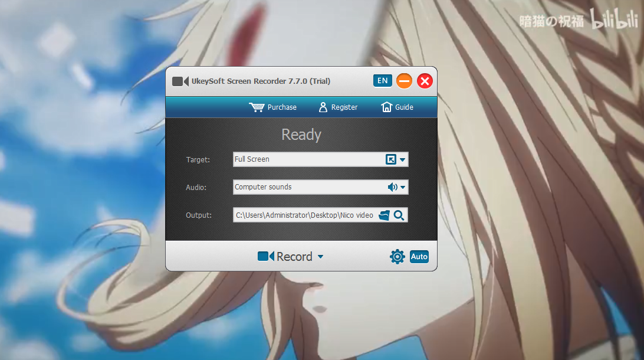Open settings with the gear icon

coord(397,257)
